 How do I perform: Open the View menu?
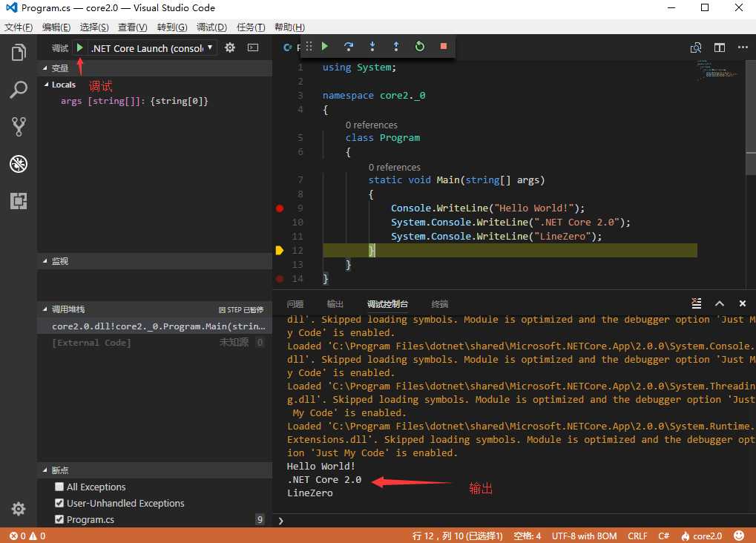133,27
